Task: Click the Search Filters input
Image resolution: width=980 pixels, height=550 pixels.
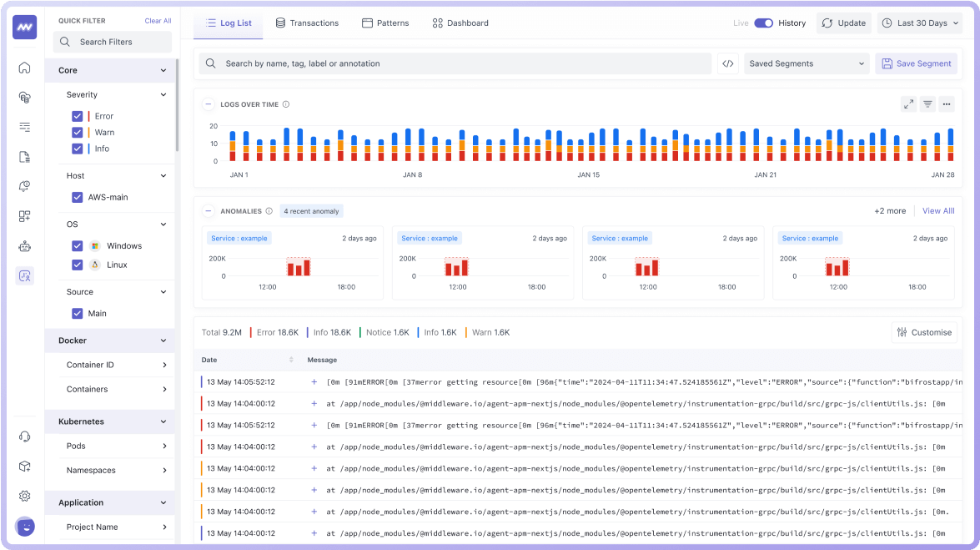Action: 113,42
